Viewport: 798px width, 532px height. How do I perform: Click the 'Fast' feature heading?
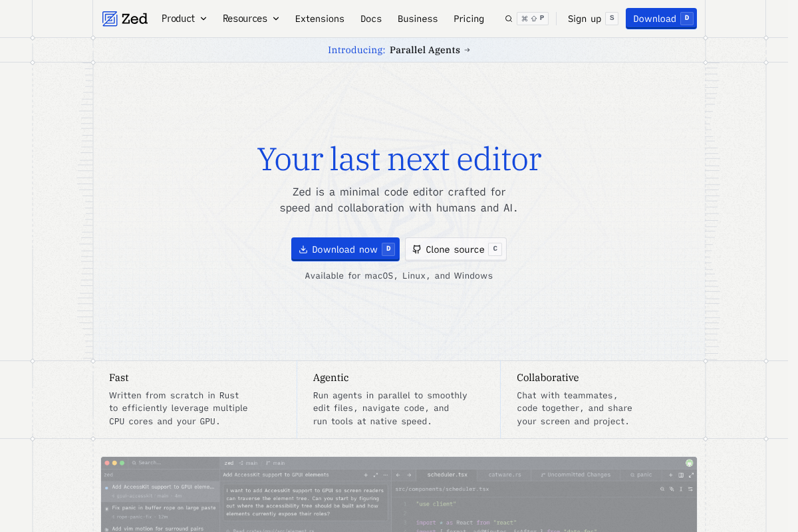coord(119,378)
